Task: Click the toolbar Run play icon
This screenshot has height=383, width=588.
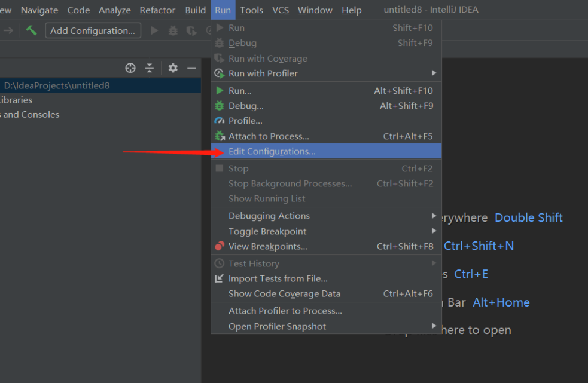Action: click(x=154, y=30)
